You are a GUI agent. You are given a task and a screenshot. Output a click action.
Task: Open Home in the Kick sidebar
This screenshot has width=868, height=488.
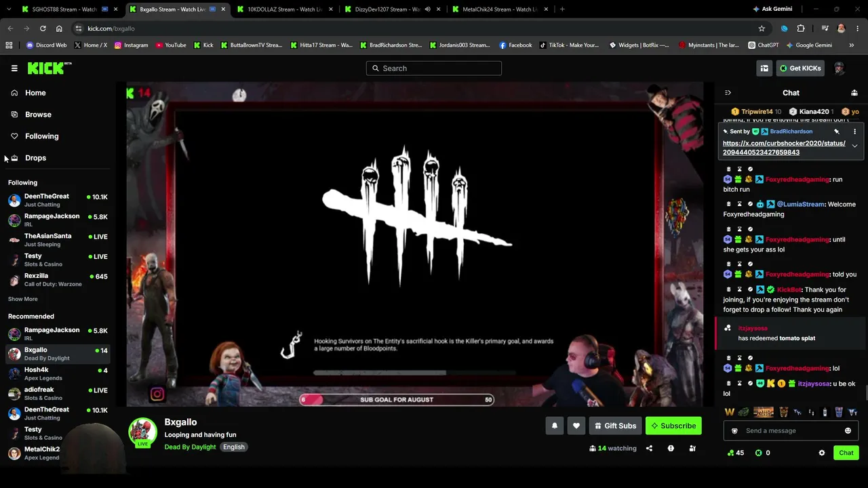[35, 93]
